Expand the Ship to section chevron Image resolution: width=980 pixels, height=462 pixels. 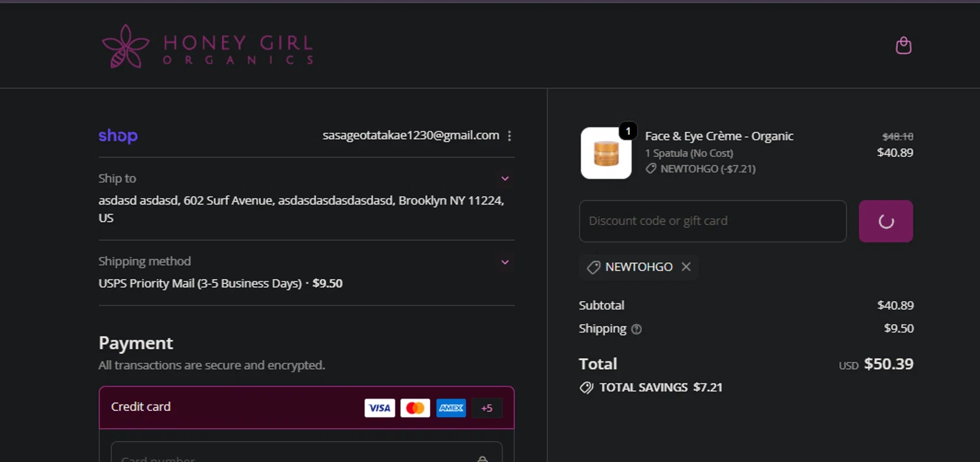pyautogui.click(x=505, y=178)
